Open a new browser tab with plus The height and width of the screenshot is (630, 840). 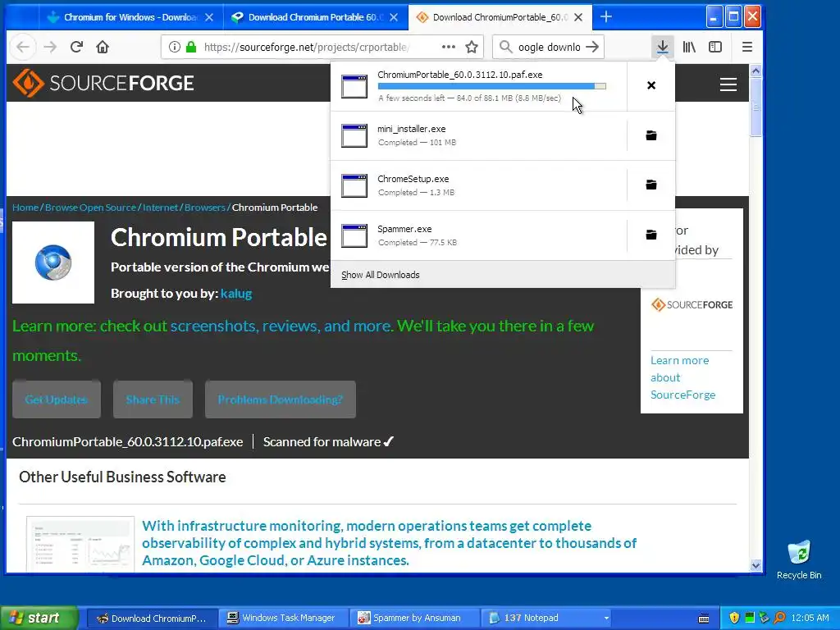606,17
